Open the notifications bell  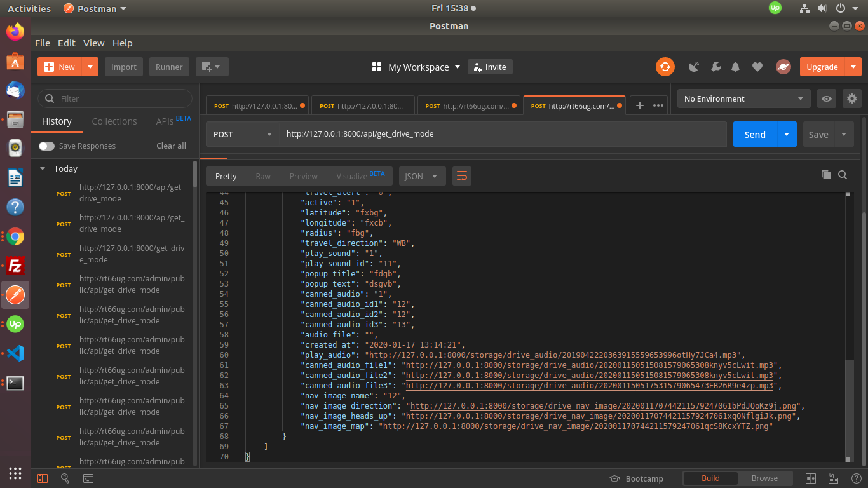click(735, 67)
